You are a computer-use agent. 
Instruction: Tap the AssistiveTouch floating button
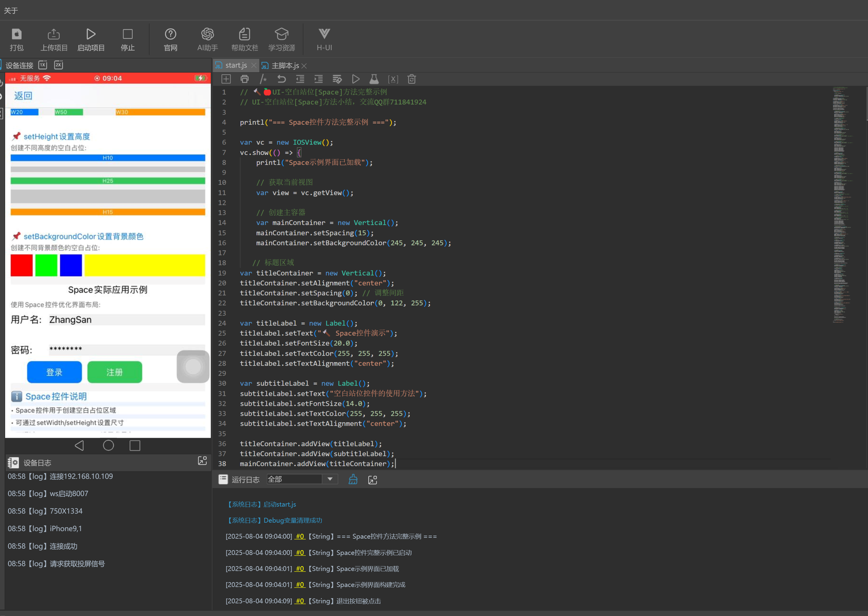click(193, 366)
